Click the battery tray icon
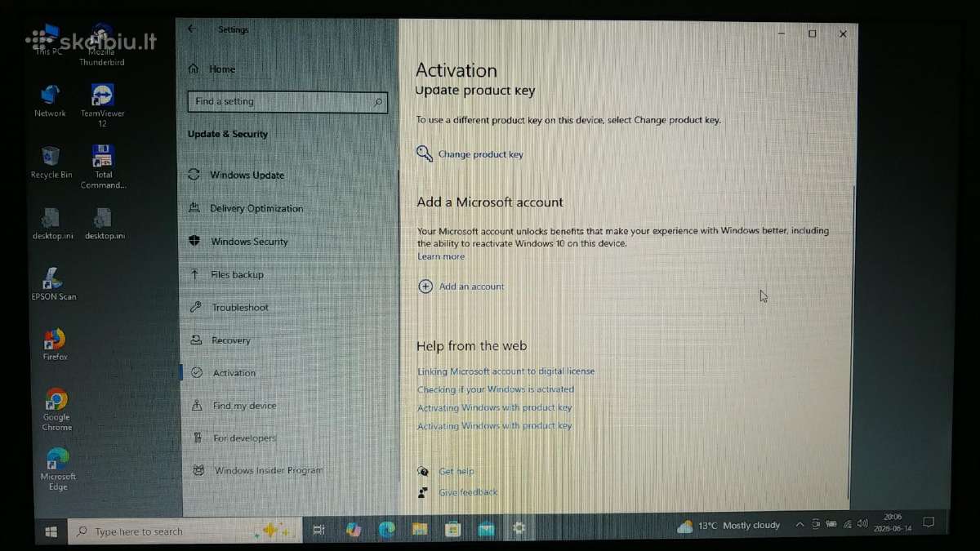 pyautogui.click(x=831, y=523)
